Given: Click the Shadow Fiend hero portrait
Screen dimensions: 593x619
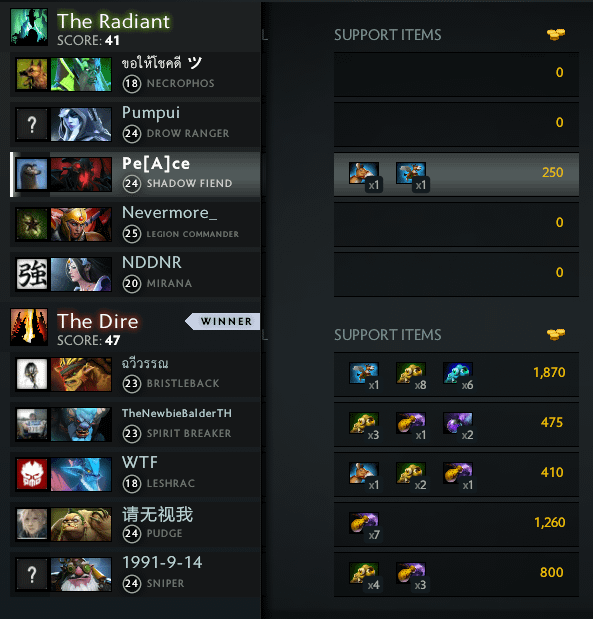Looking at the screenshot, I should click(81, 174).
